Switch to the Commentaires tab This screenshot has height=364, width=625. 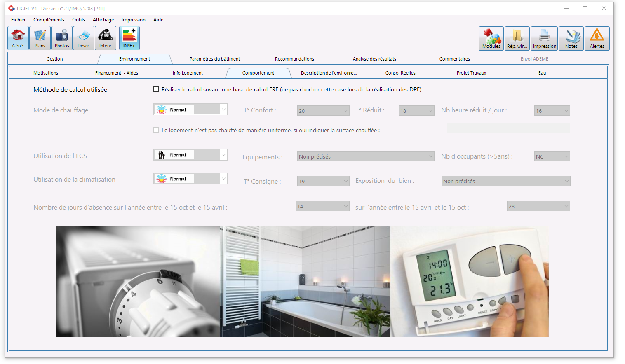click(x=455, y=59)
